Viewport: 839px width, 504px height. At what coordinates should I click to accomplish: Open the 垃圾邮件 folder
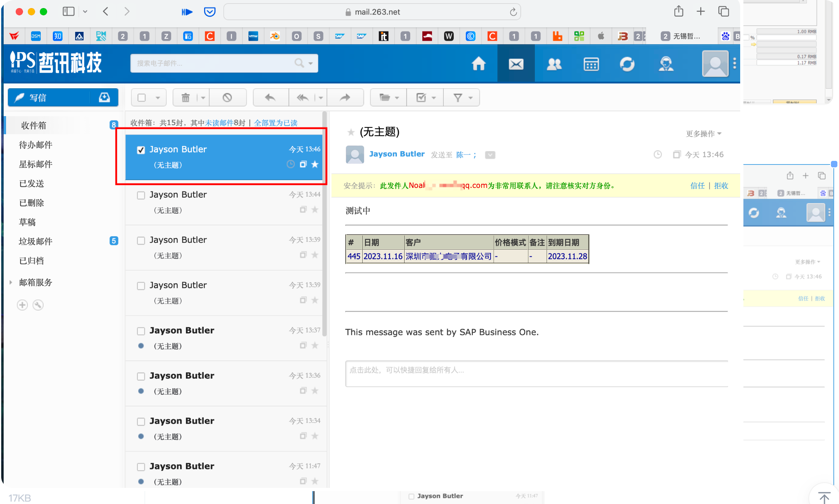pos(35,242)
